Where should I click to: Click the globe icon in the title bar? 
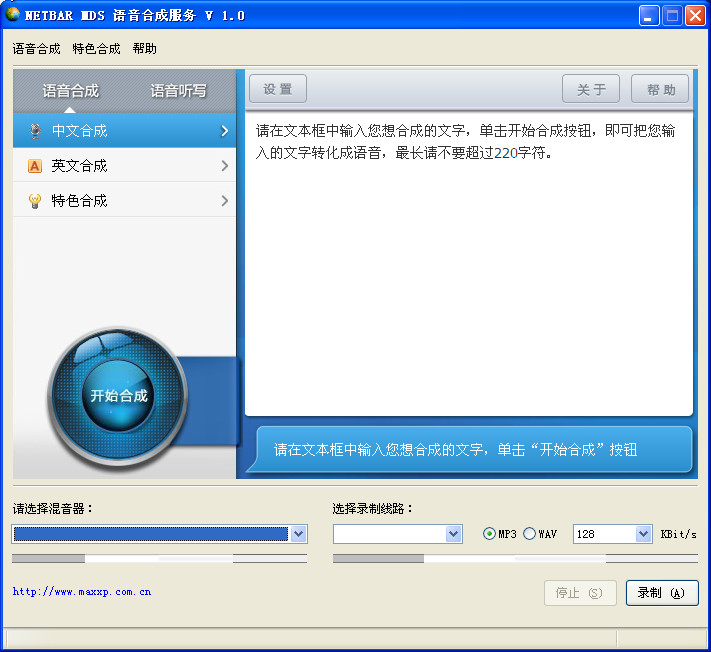click(13, 15)
